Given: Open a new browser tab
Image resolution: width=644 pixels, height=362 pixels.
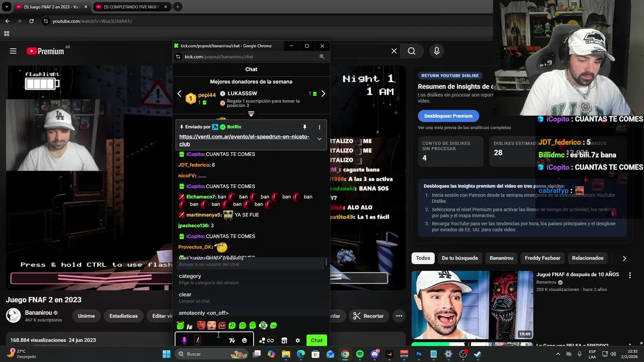Looking at the screenshot, I should coord(178,7).
